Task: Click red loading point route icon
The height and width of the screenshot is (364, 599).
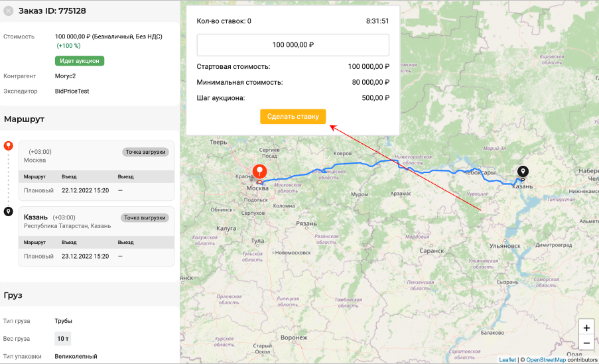Action: [9, 145]
